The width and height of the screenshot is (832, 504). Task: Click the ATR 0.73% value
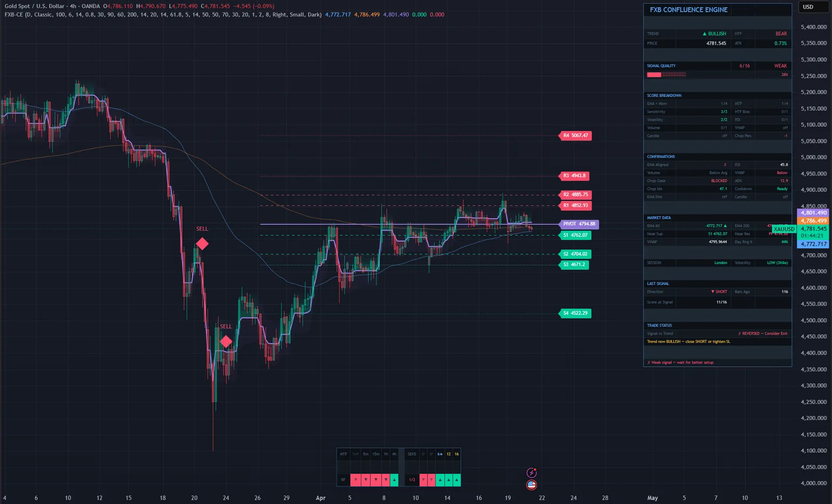(781, 44)
